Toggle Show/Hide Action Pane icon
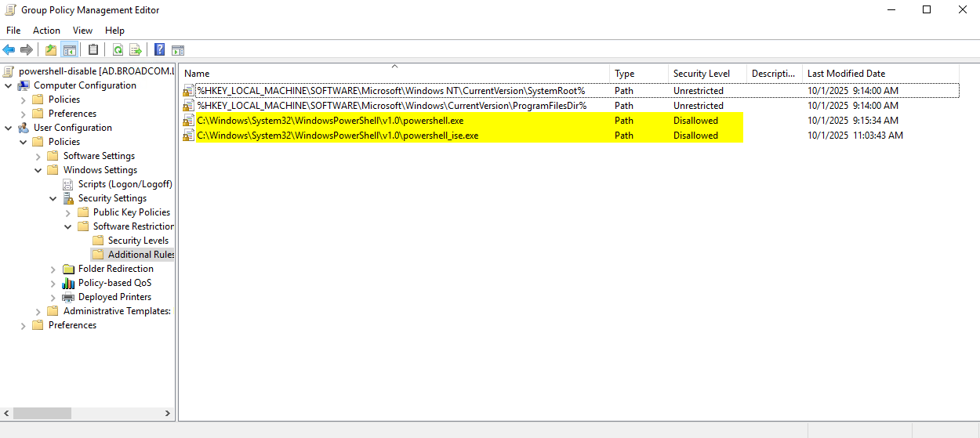980x438 pixels. (178, 50)
